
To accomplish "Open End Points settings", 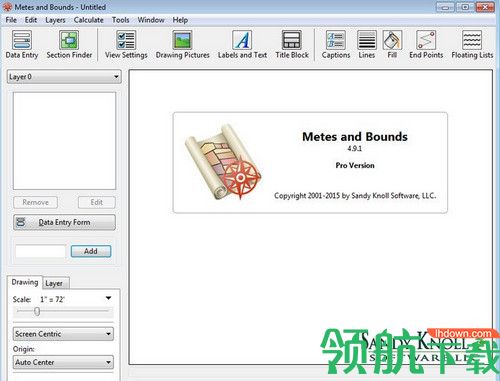I will (426, 44).
